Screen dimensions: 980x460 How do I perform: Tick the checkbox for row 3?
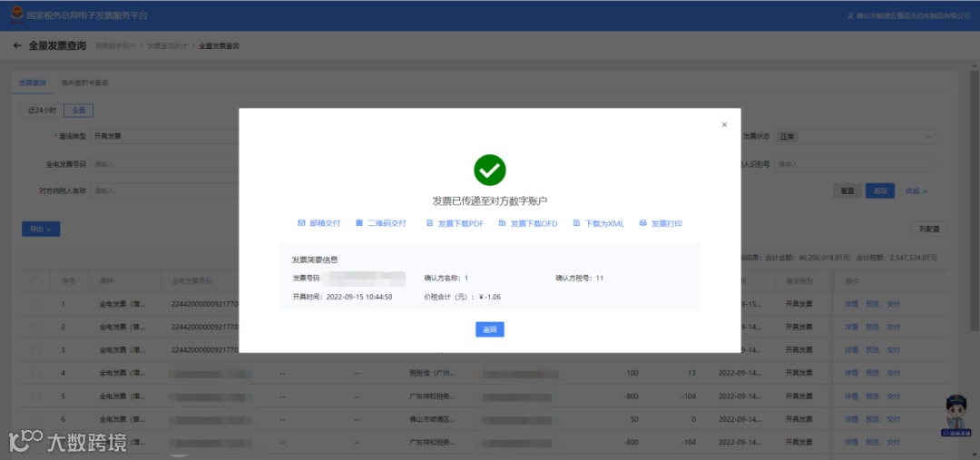[x=36, y=350]
